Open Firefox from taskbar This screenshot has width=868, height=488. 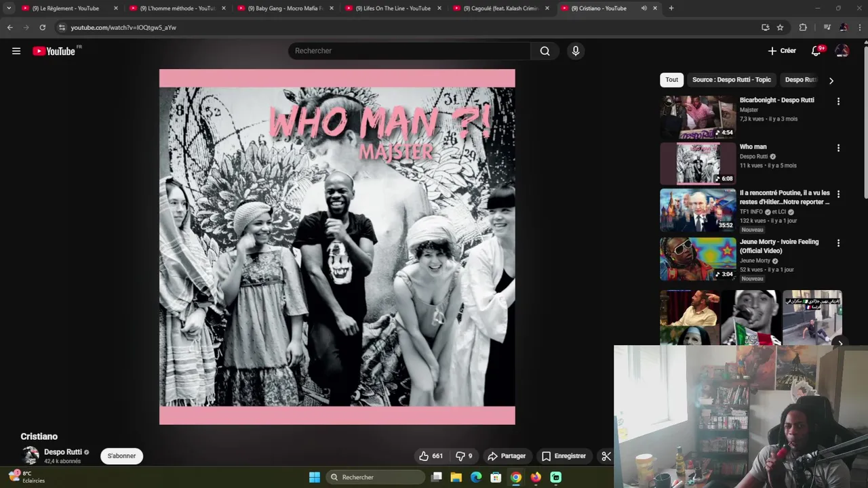point(536,477)
